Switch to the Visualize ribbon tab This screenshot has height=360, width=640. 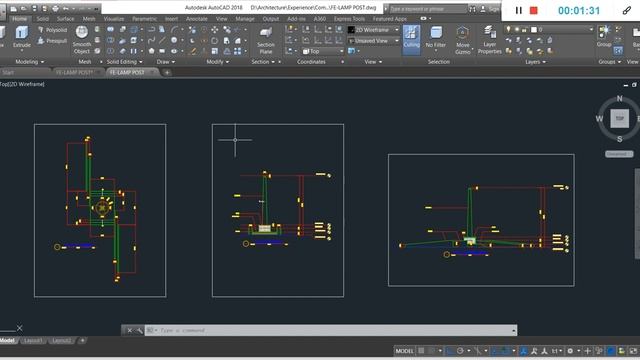[114, 19]
